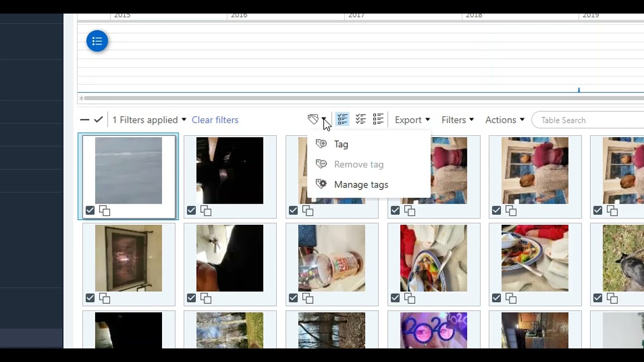Uncheck the gray sky photo checkbox
The width and height of the screenshot is (644, 362).
point(90,211)
